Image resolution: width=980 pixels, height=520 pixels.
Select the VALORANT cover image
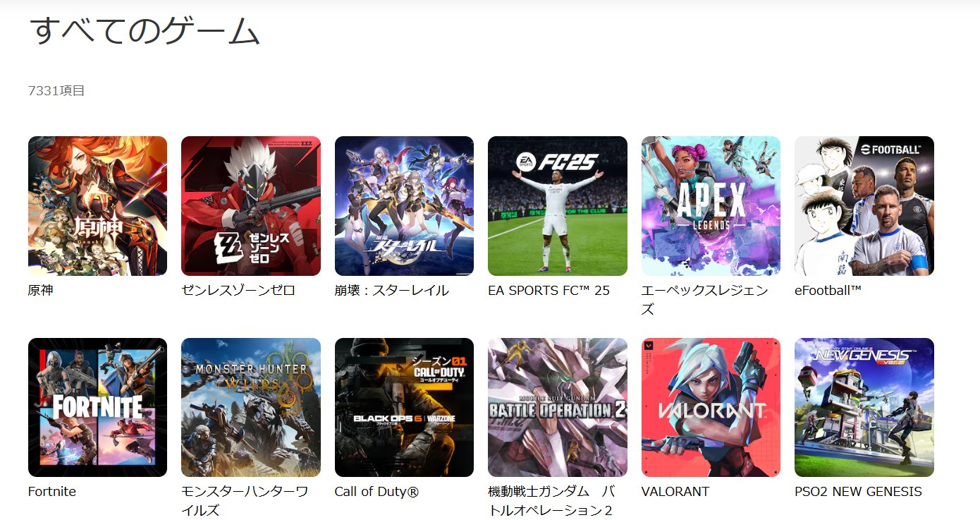[x=711, y=407]
